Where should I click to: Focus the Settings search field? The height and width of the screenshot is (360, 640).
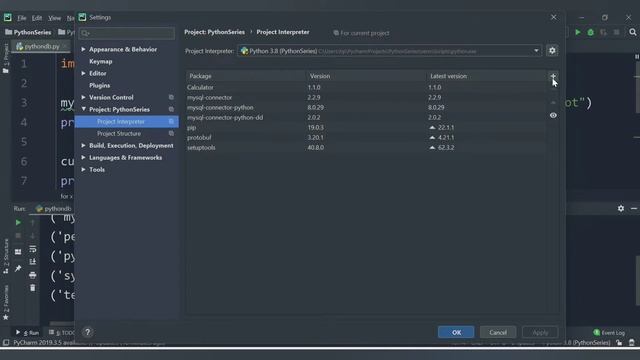[x=127, y=33]
